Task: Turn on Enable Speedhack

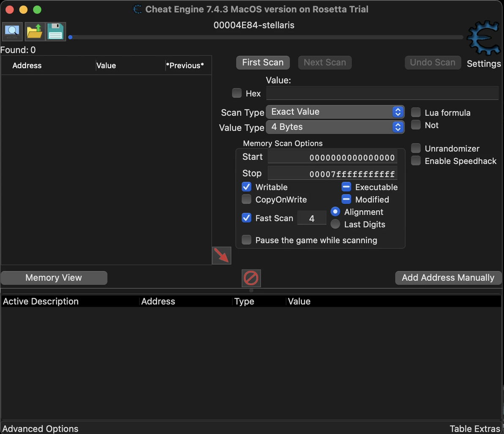Action: pos(416,160)
